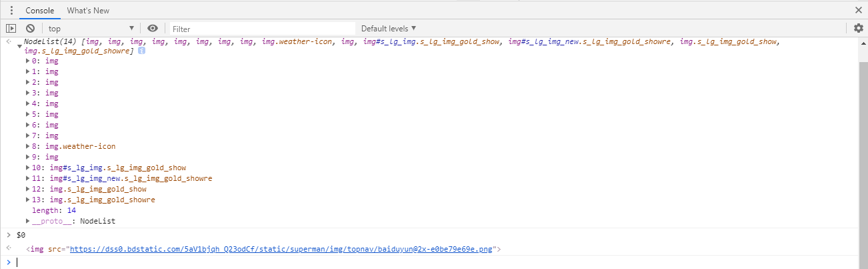Create a live expression with eye icon
Viewport: 868px width, 269px height.
(153, 28)
